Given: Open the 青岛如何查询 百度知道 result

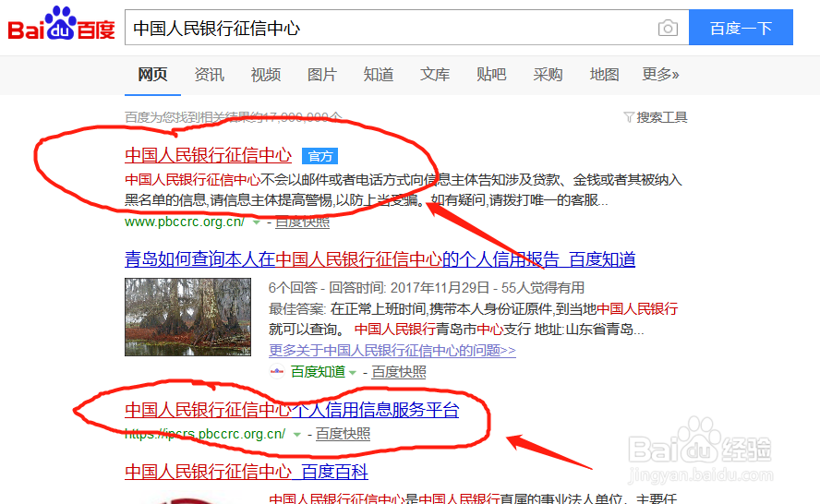Looking at the screenshot, I should 380,259.
